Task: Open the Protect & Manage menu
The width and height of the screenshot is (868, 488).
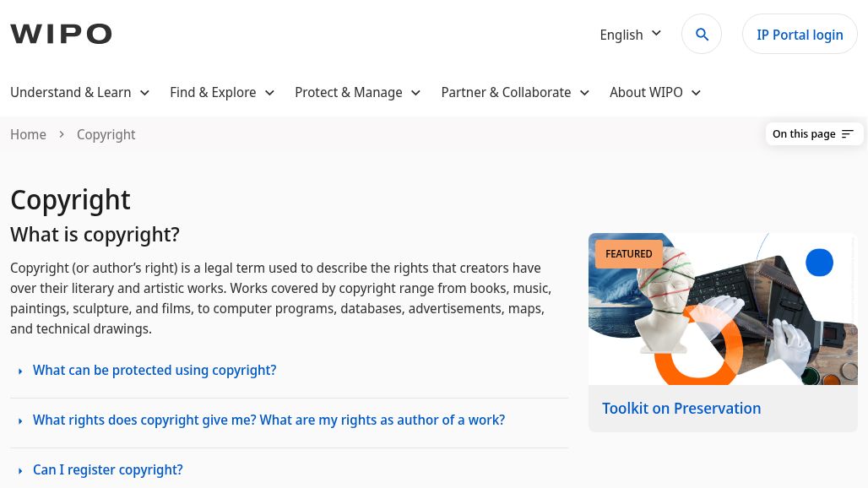Action: [357, 93]
